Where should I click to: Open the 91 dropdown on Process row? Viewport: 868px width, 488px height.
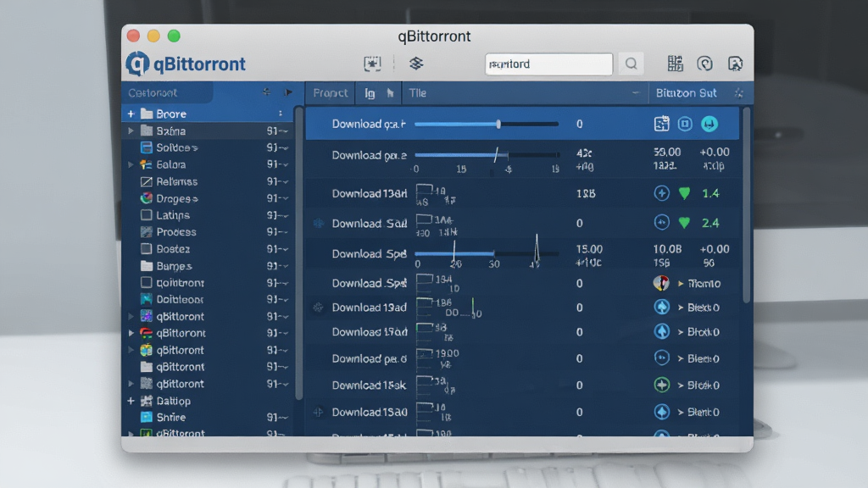[278, 232]
